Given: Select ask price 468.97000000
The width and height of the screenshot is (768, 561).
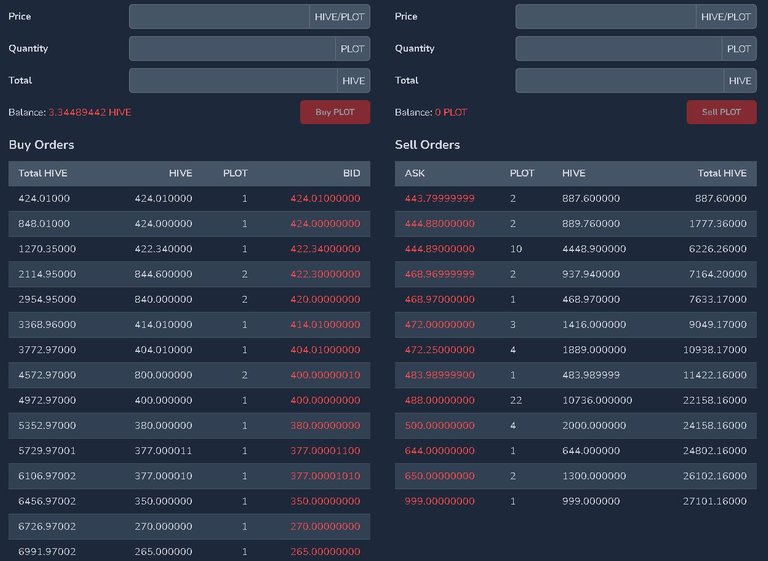Looking at the screenshot, I should (440, 299).
